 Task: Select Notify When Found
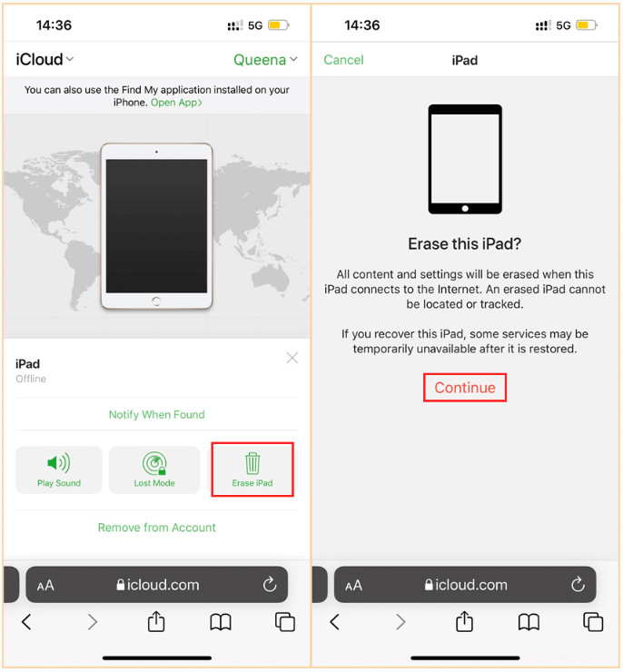(157, 414)
